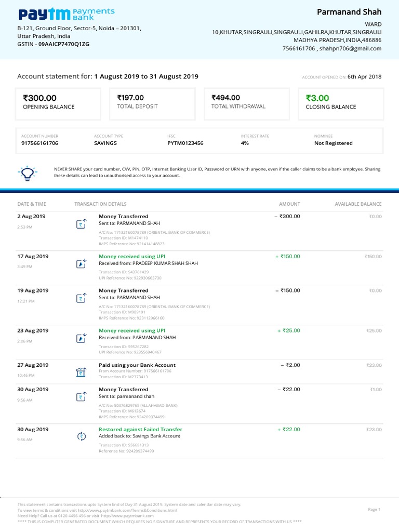
Task: Select the Closing Balance ₹3.00 card
Action: 341,104
